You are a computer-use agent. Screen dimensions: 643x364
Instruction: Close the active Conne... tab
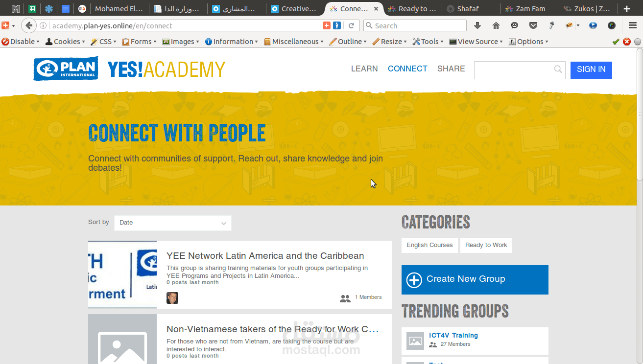[x=376, y=9]
